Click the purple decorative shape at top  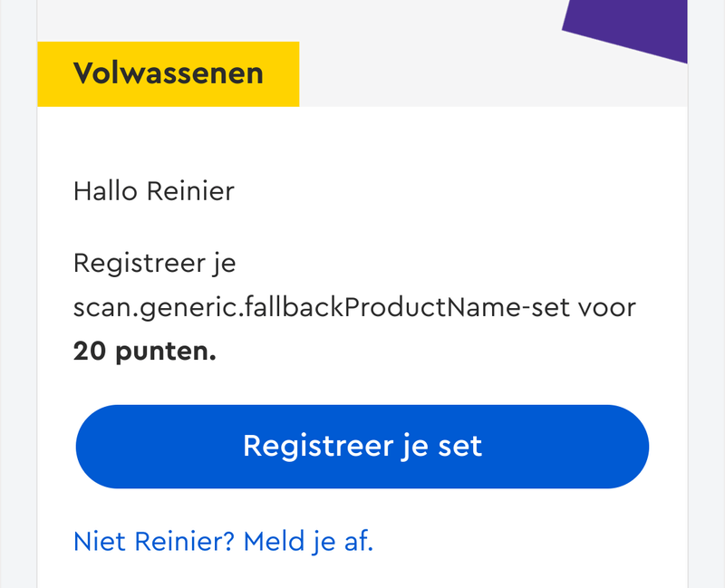[x=634, y=25]
